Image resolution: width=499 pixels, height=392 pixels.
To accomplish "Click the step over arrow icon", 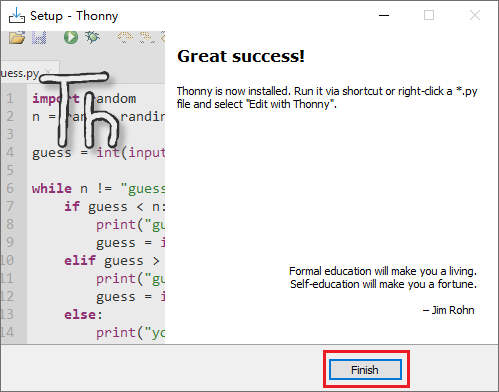I will (x=125, y=37).
